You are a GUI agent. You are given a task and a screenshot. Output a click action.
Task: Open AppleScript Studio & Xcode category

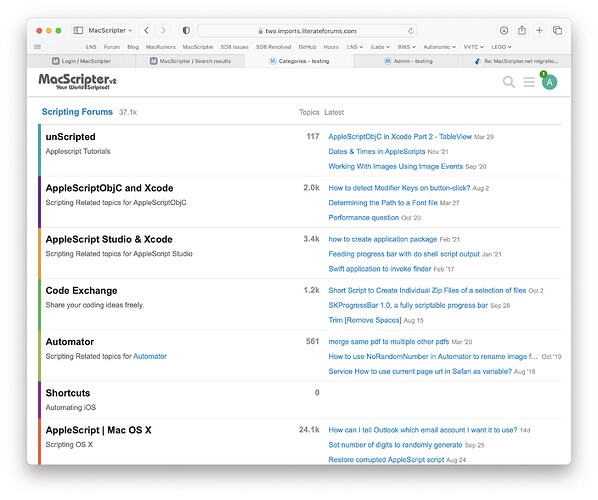tap(109, 239)
